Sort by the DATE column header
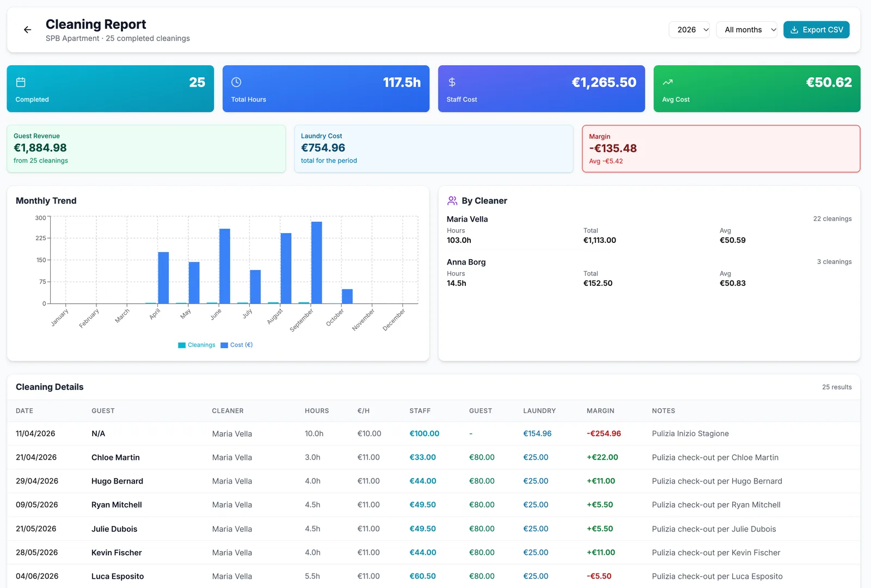 pyautogui.click(x=24, y=411)
